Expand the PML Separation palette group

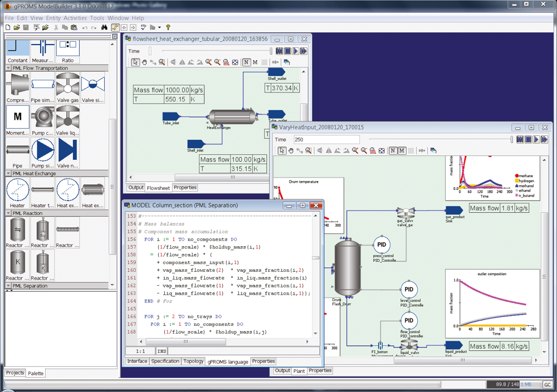(x=8, y=286)
